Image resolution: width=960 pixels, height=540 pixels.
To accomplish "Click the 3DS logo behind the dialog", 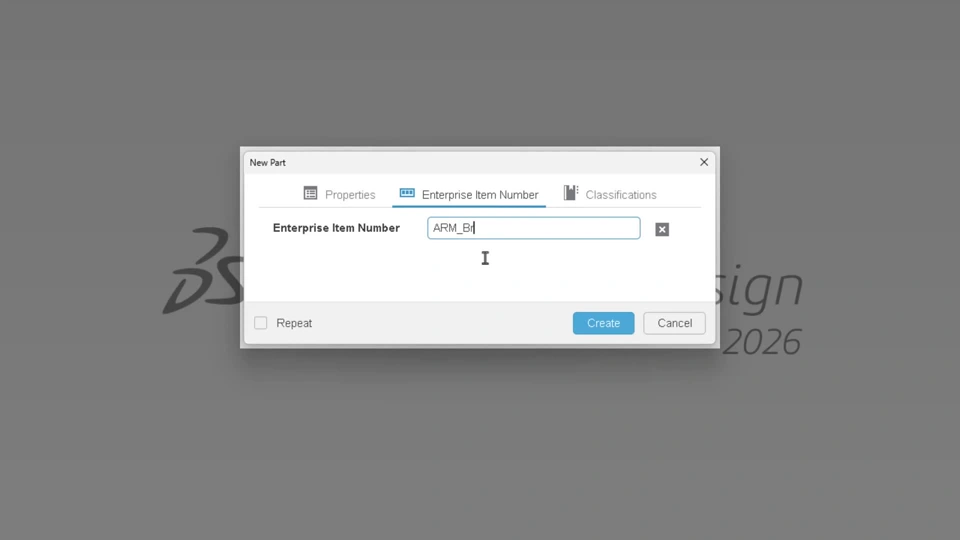I will pos(202,270).
